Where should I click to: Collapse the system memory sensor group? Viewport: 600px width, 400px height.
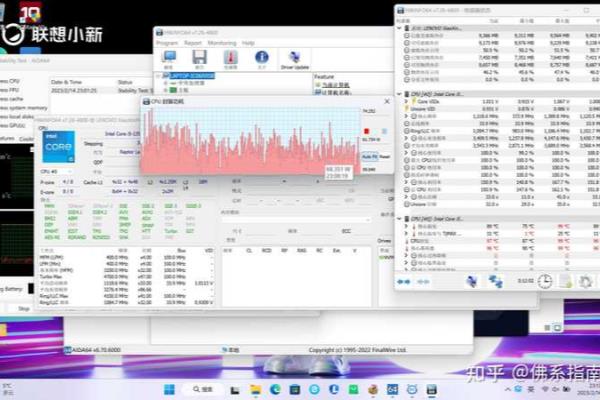(x=399, y=28)
